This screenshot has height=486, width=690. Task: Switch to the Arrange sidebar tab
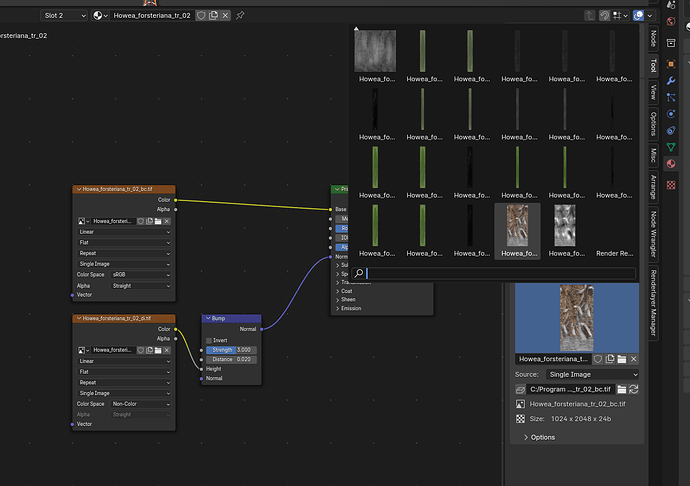click(x=653, y=187)
